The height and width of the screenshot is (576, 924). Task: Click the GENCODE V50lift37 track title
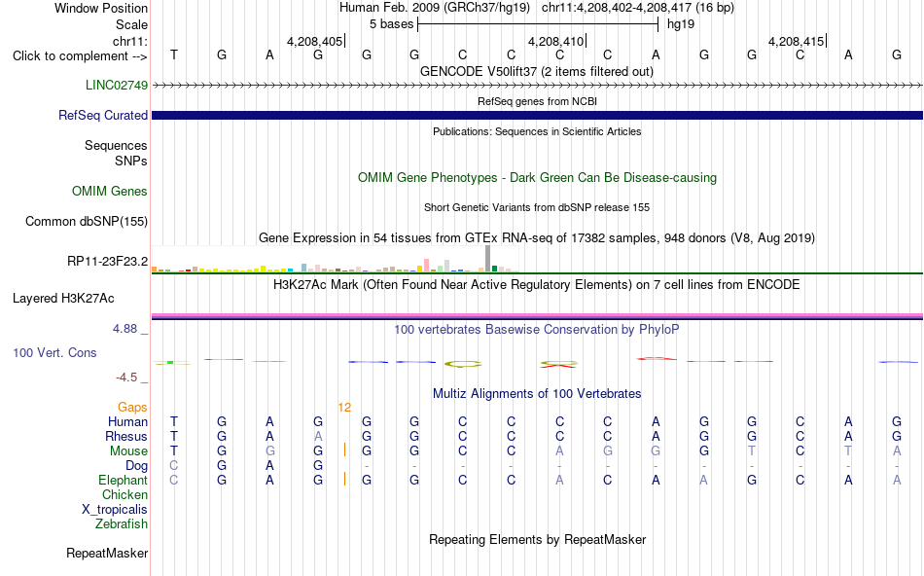[537, 72]
